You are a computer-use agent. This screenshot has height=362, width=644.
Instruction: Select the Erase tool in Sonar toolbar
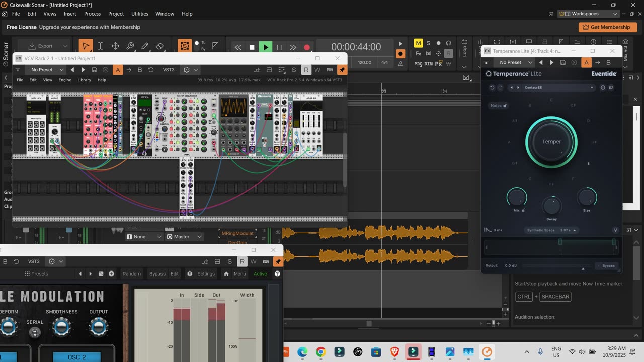(160, 46)
